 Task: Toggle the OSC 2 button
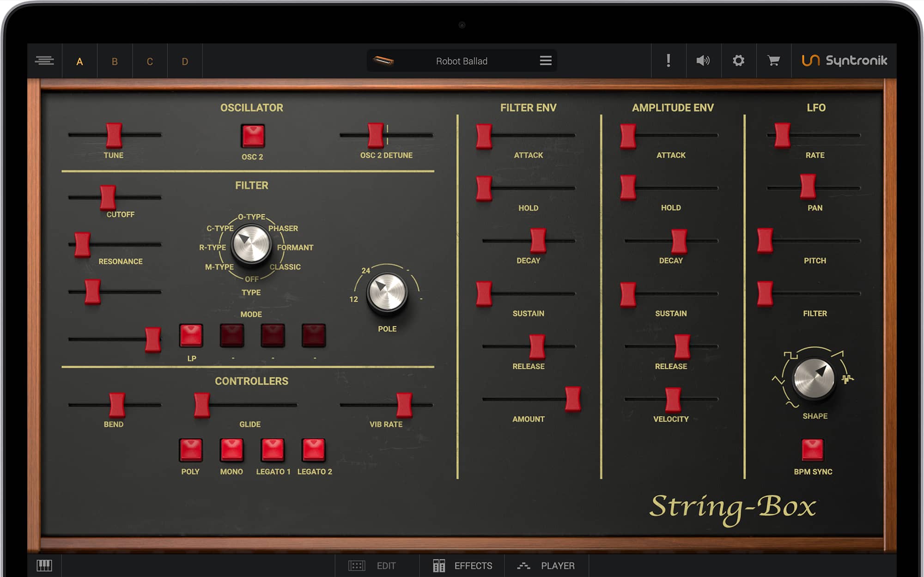click(253, 136)
